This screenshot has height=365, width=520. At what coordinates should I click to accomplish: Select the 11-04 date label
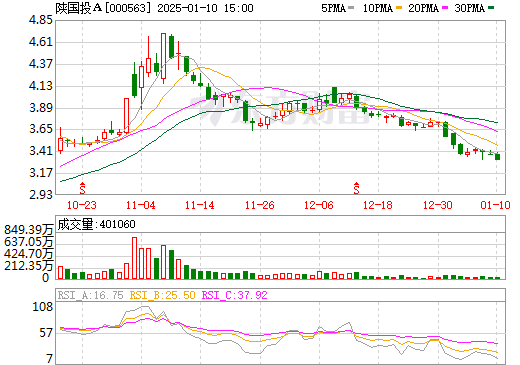click(141, 205)
